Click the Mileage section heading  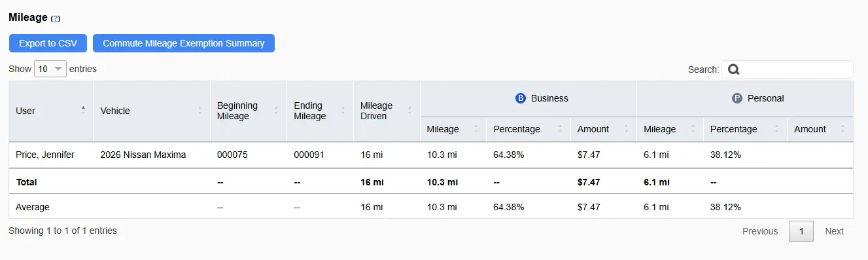pos(28,18)
